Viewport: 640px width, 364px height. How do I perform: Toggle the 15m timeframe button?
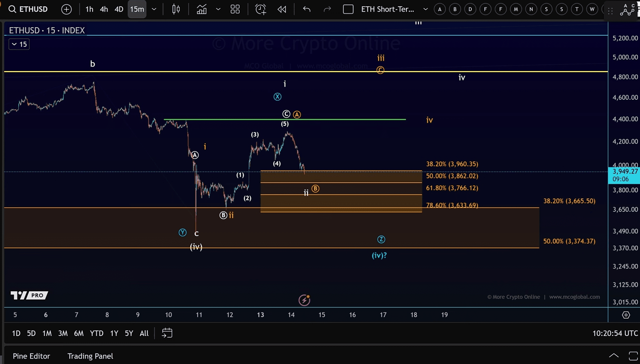(x=137, y=9)
